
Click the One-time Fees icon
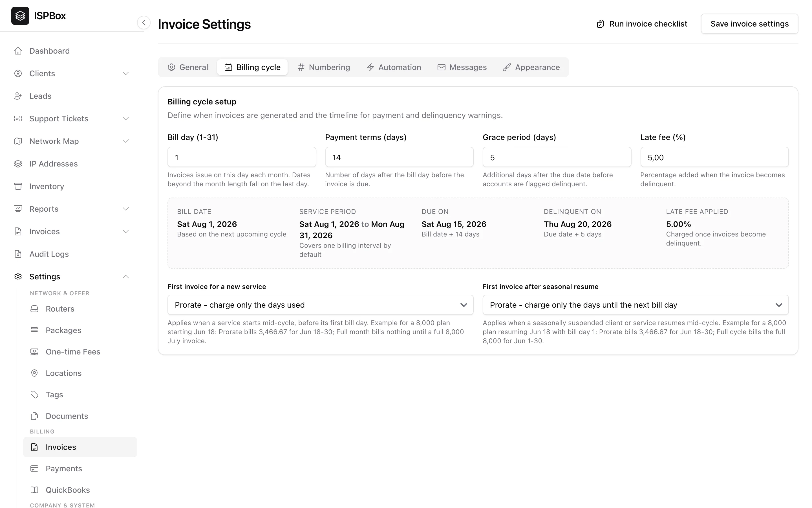(34, 352)
